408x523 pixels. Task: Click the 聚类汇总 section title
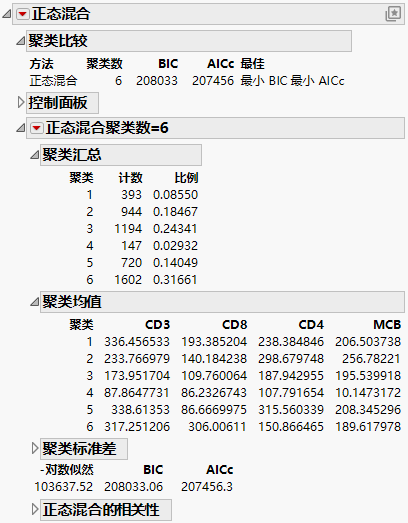click(x=72, y=155)
